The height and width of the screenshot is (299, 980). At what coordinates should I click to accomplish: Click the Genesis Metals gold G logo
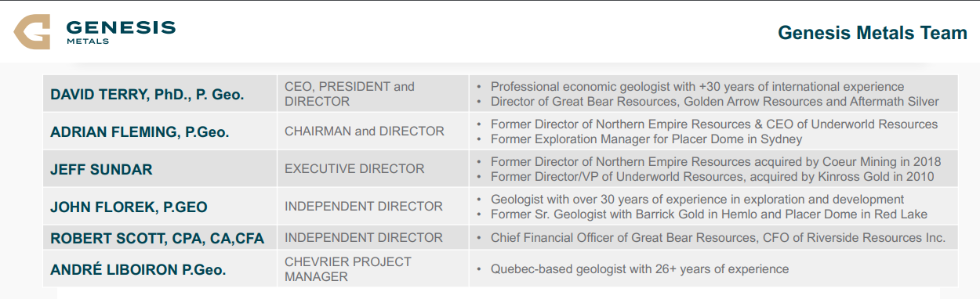(x=34, y=33)
